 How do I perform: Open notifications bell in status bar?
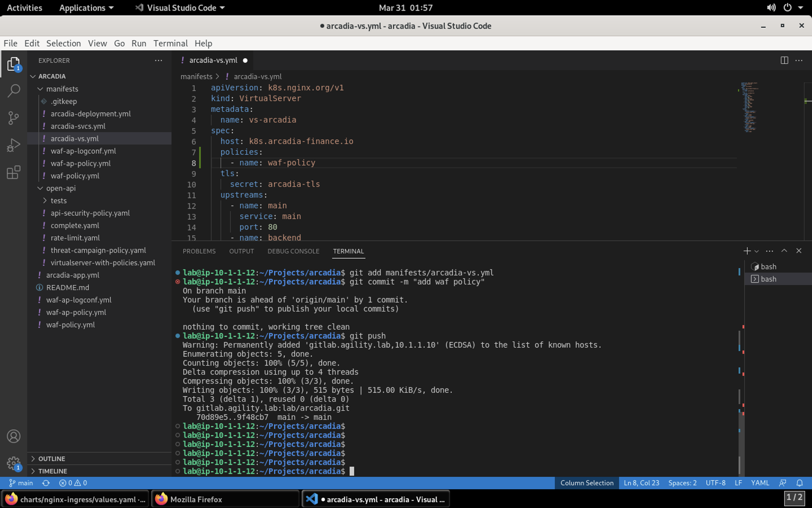(800, 483)
